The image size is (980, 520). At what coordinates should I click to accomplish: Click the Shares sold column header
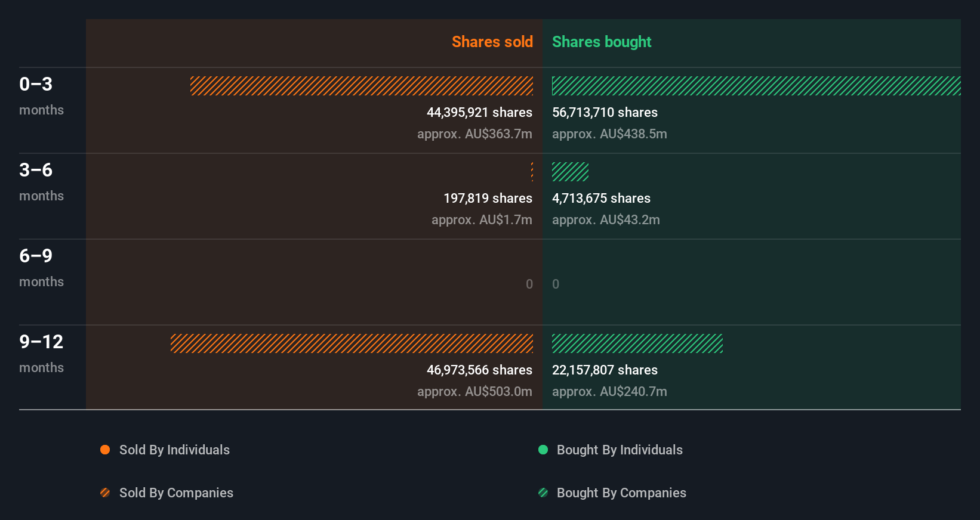492,42
